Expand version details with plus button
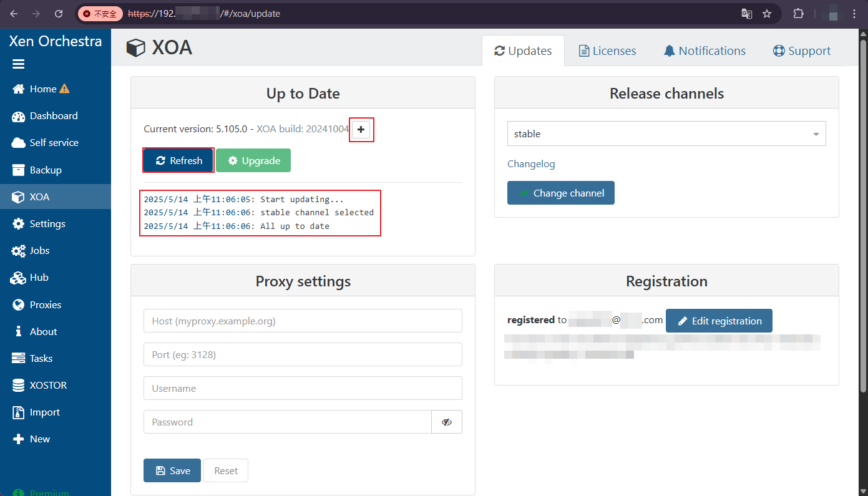Screen dimensions: 868x496 click(361, 129)
